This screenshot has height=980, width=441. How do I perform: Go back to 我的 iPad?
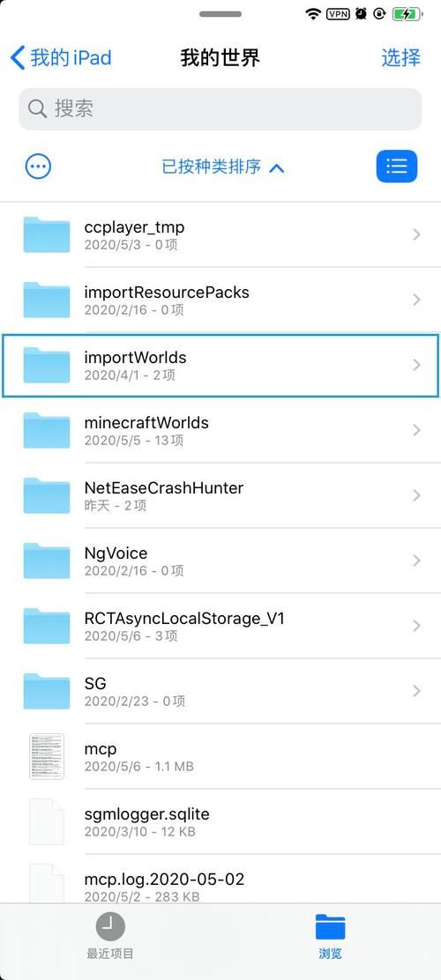pyautogui.click(x=62, y=58)
